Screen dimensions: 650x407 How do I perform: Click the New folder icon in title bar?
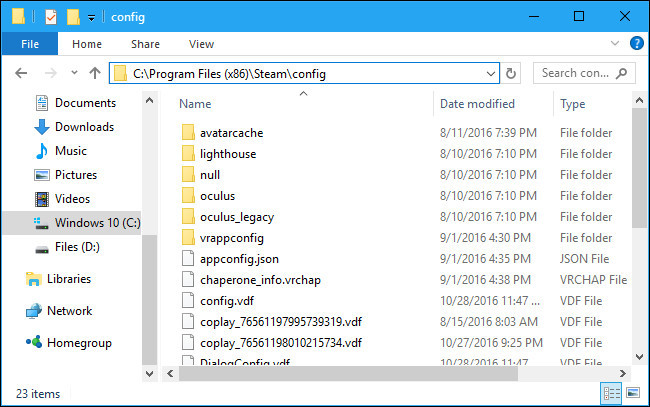tap(73, 17)
